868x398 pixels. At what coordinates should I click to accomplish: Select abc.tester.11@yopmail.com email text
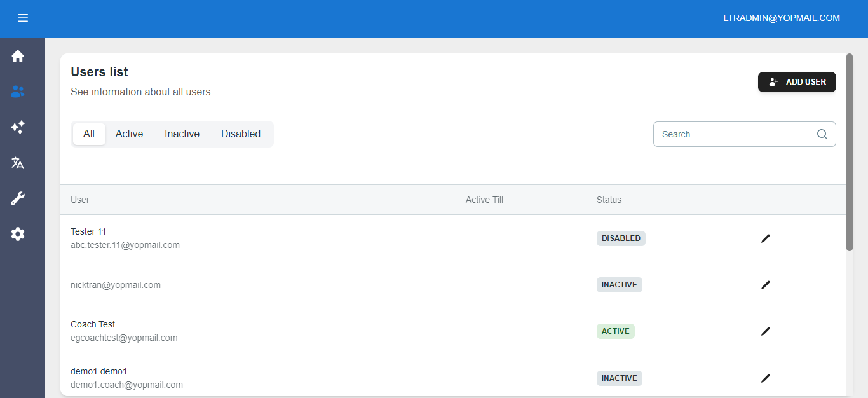click(125, 245)
